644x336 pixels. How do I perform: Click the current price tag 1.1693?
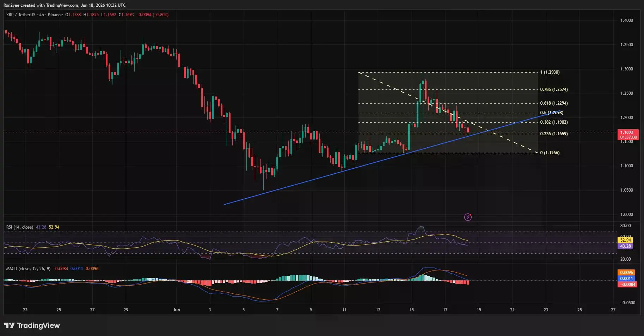tap(628, 135)
